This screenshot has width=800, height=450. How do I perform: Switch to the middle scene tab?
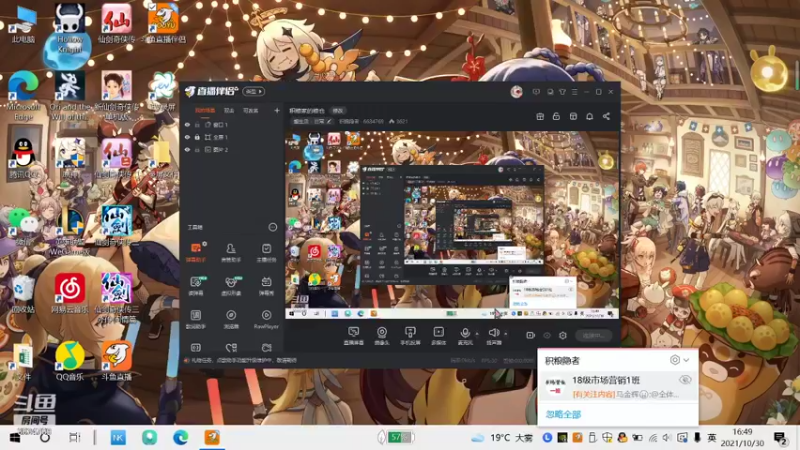click(229, 110)
